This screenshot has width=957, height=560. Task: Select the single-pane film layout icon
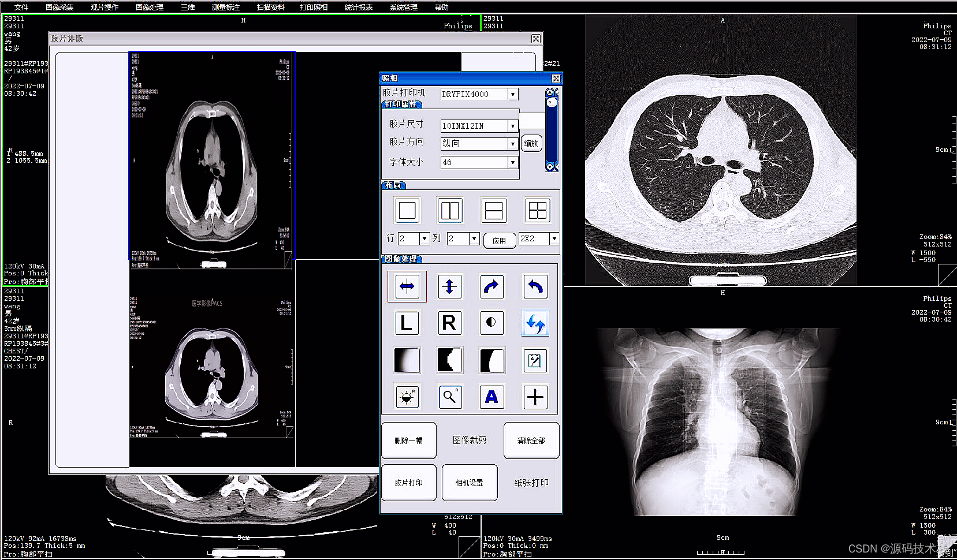pos(407,210)
